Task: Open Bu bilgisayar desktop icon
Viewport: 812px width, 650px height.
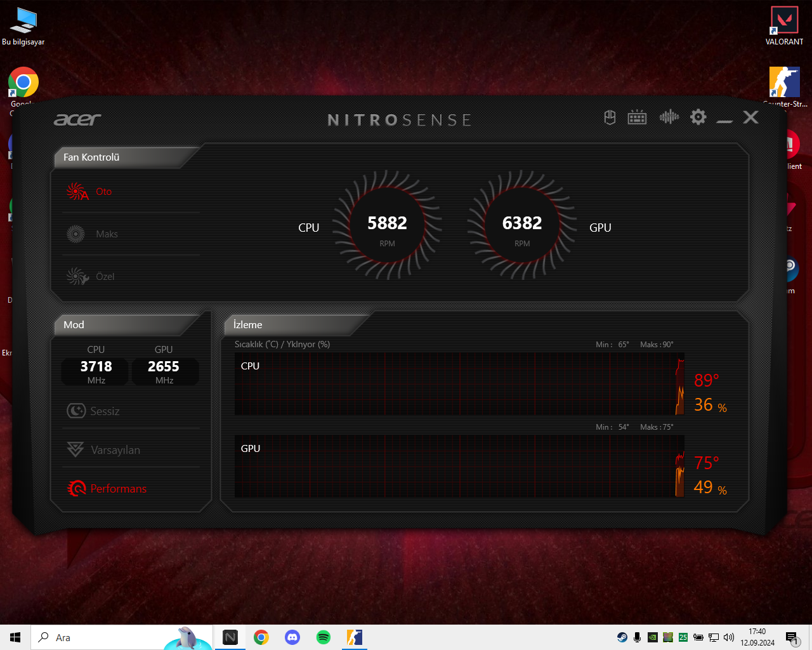Action: [23, 26]
